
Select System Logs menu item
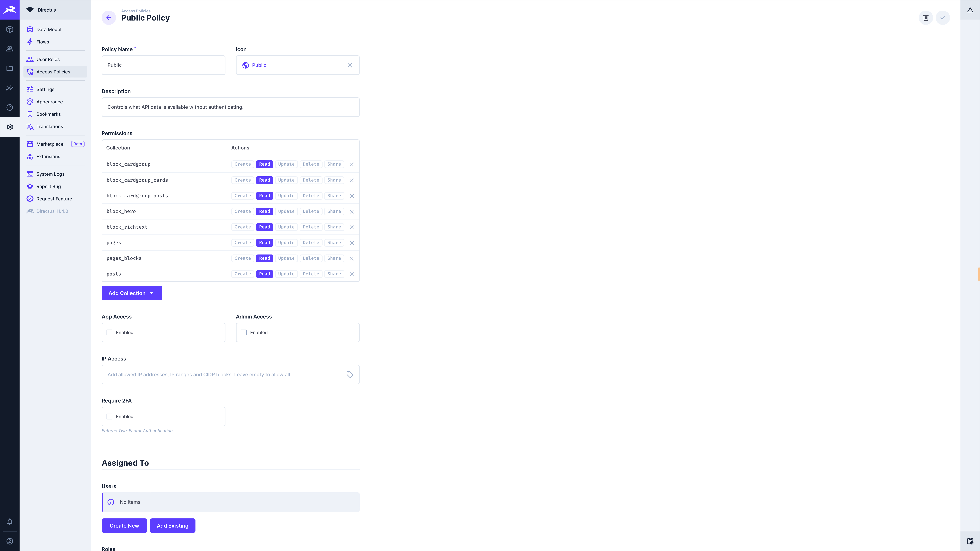coord(50,174)
